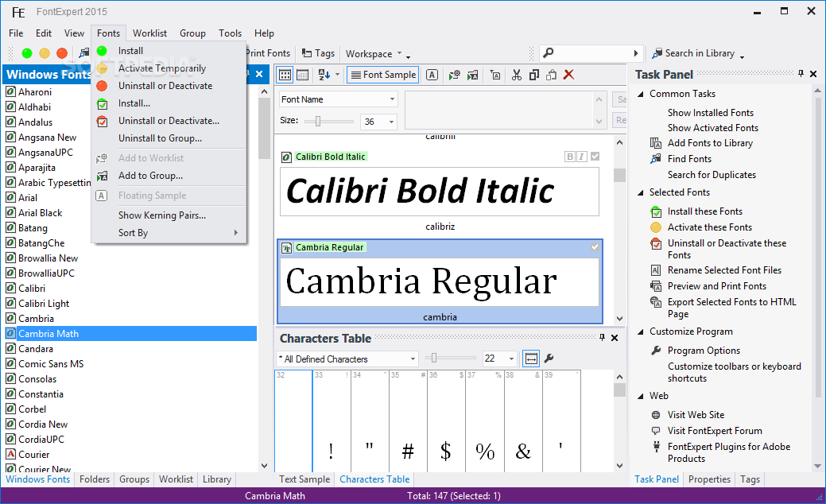Click the fit width icon in Characters Table
Screen dimensions: 826x504
tap(531, 359)
